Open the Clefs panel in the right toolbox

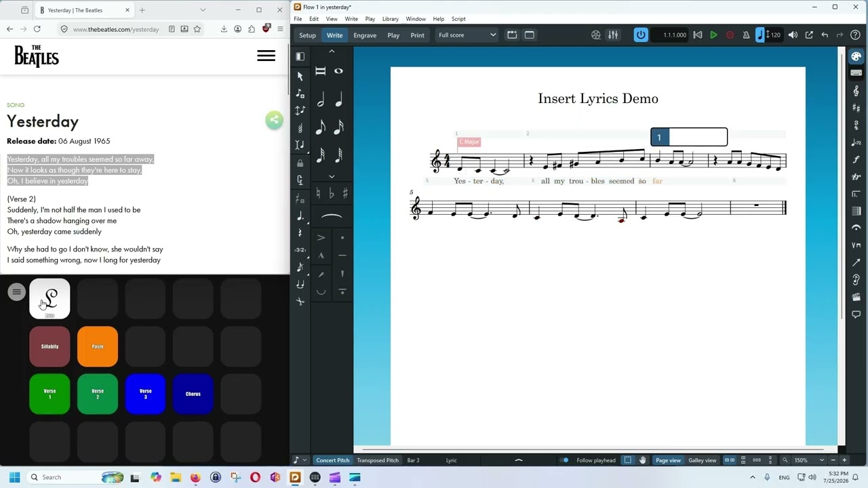coord(856,91)
